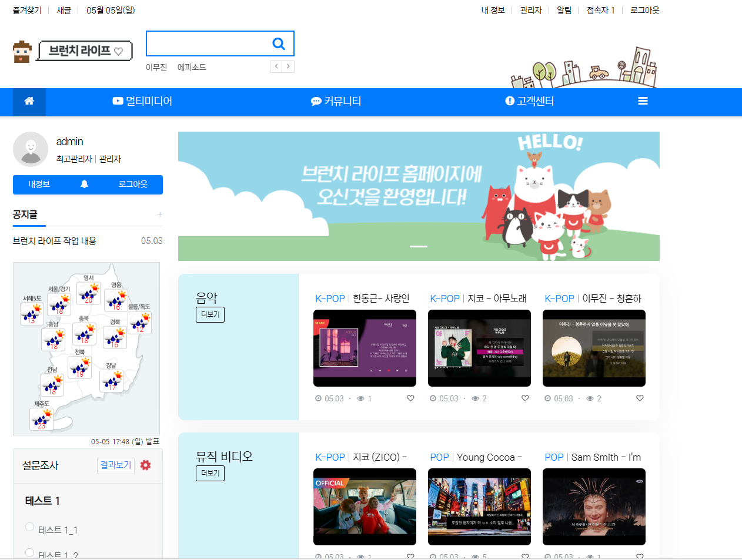The width and height of the screenshot is (742, 560).
Task: Click 더보기 button under 음악
Action: coord(210,314)
